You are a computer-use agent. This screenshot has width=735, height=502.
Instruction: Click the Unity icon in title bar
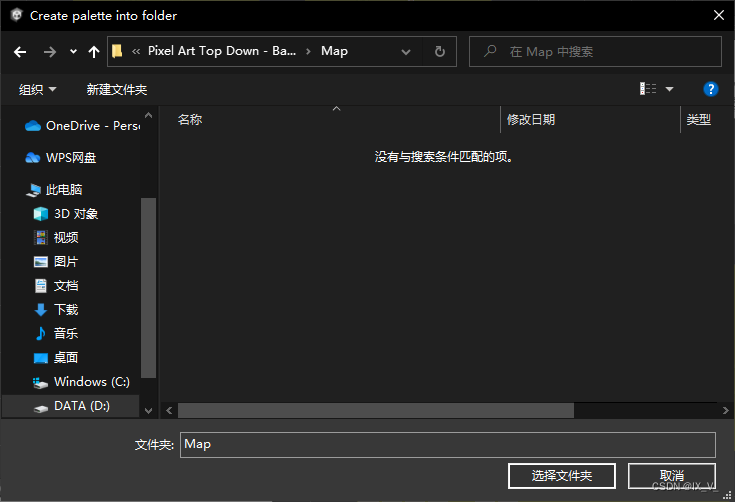click(x=16, y=15)
